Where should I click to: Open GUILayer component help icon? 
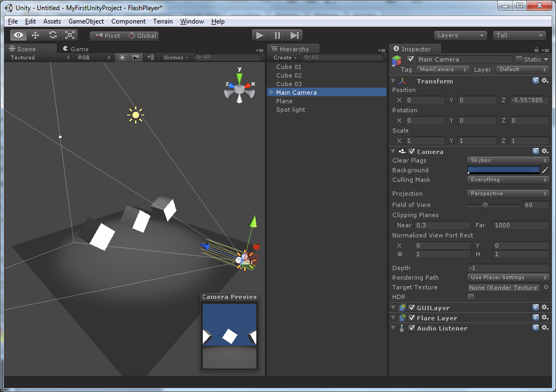click(536, 308)
